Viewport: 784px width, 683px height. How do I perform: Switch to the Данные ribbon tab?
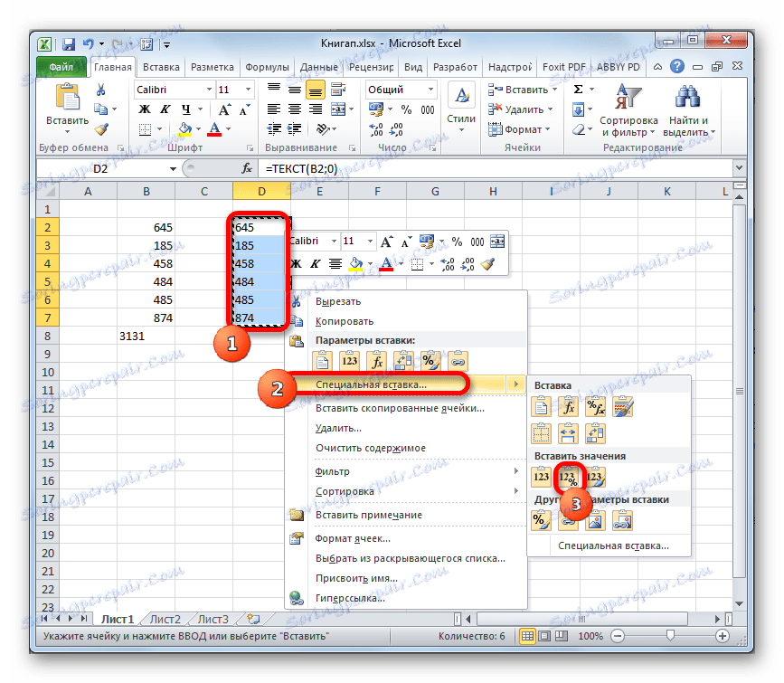pos(319,67)
